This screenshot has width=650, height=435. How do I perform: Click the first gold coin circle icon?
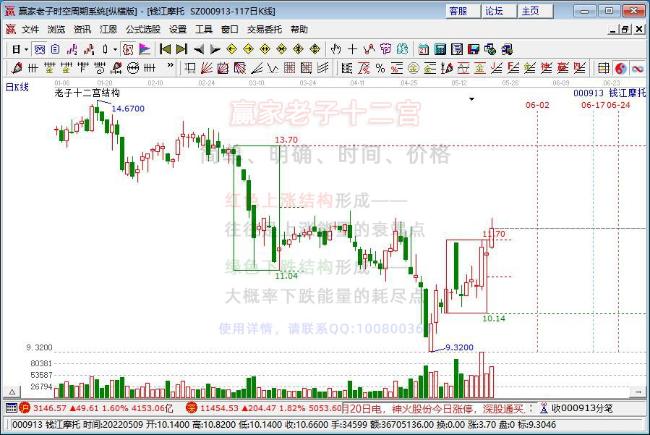click(413, 68)
